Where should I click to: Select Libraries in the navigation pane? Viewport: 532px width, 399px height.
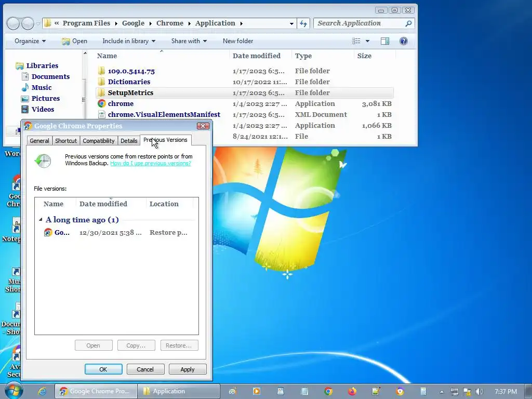[42, 66]
